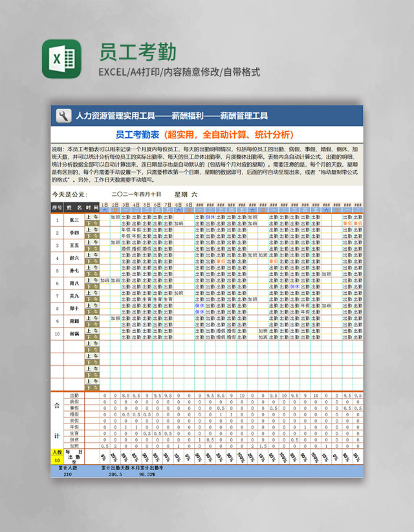Click 王五's 下午 婚假 cell on 3日

pos(125,249)
